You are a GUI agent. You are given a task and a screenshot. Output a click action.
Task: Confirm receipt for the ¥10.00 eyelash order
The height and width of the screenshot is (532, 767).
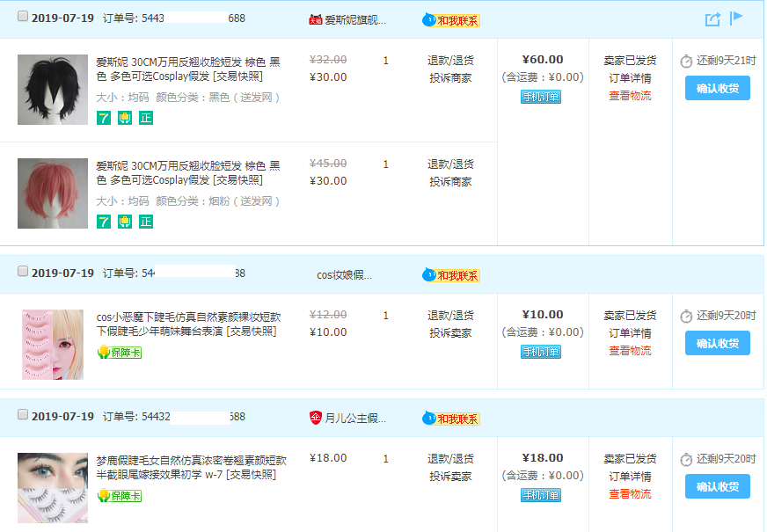pyautogui.click(x=717, y=343)
